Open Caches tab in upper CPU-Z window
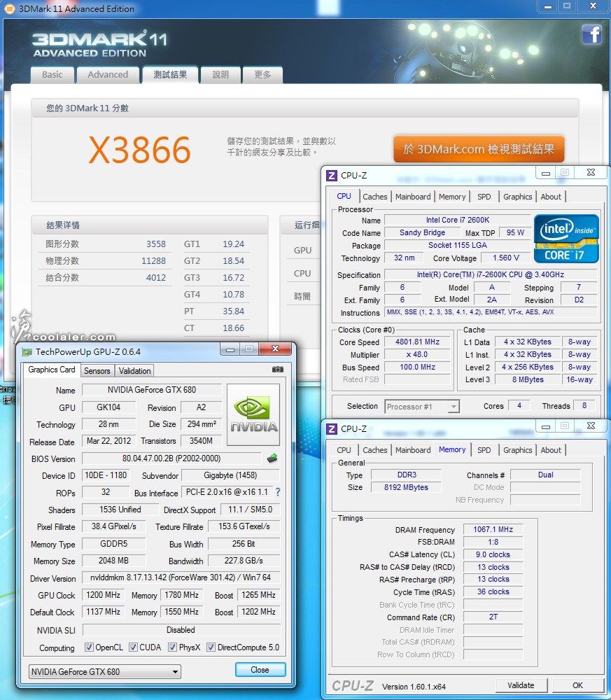Image resolution: width=611 pixels, height=700 pixels. click(375, 197)
